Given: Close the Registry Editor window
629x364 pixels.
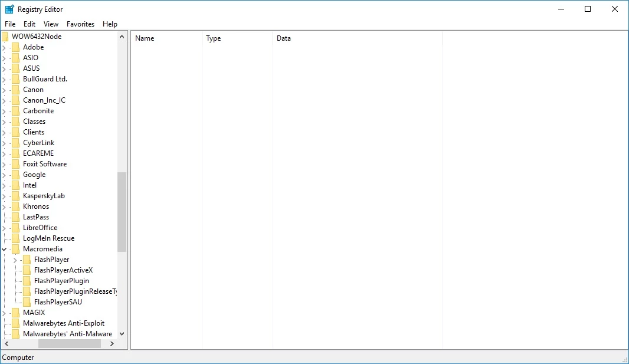Looking at the screenshot, I should 615,9.
